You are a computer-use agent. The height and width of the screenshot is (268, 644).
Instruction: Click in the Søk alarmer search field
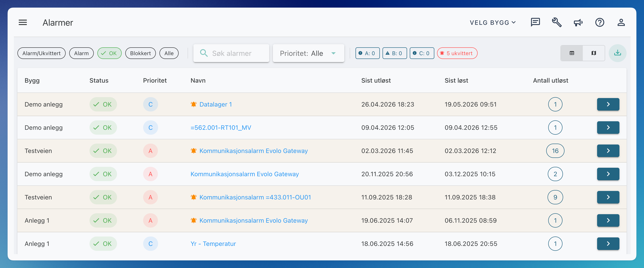231,53
